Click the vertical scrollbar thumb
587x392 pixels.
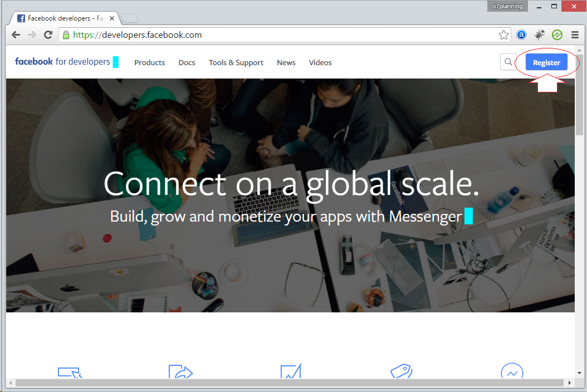(580, 95)
